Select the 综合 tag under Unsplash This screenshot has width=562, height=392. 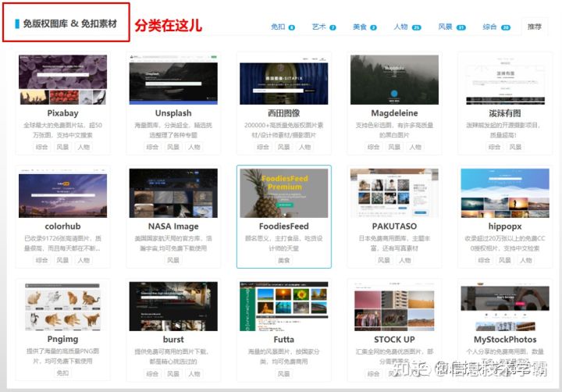(x=152, y=147)
